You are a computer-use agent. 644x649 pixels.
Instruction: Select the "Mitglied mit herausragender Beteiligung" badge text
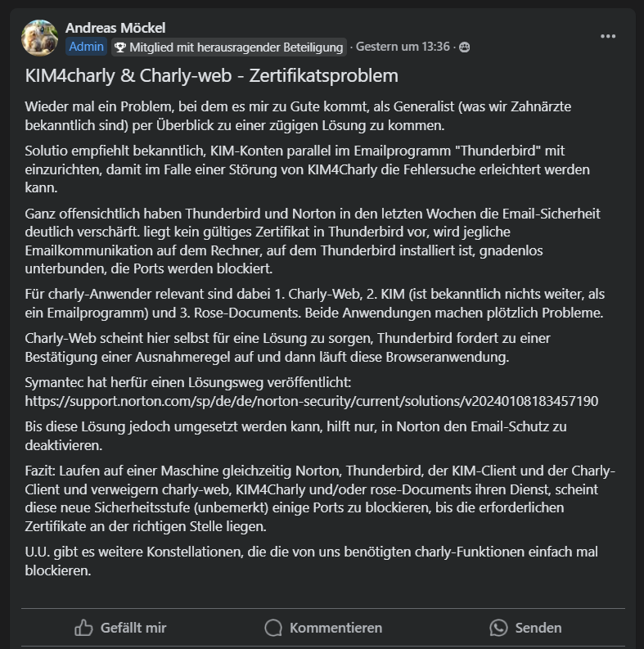click(236, 47)
